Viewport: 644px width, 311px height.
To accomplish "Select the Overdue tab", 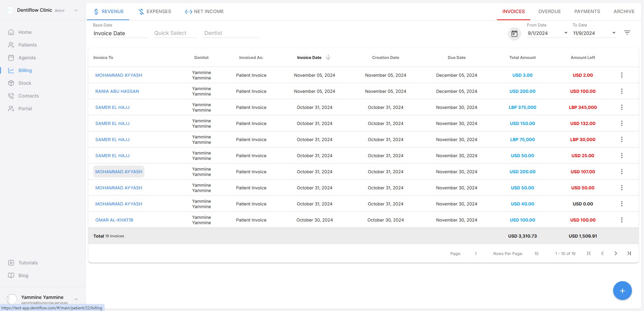I will [549, 11].
